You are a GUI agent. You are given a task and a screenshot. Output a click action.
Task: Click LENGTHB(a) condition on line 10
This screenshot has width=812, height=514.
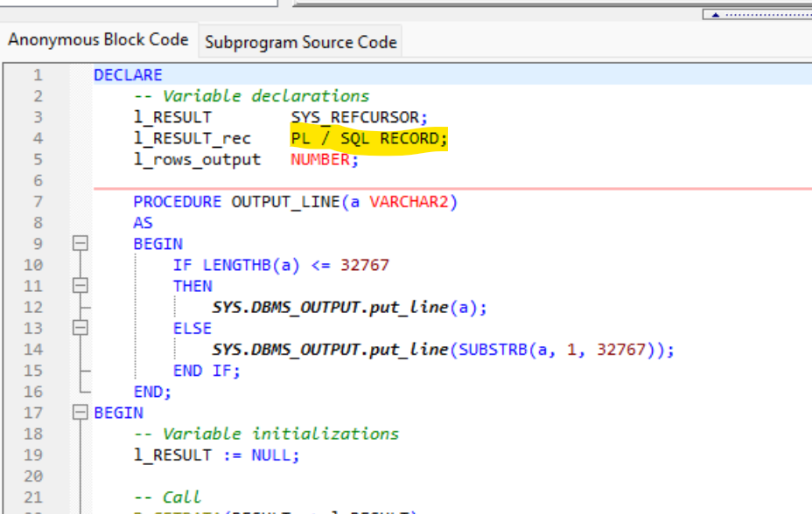pos(251,265)
